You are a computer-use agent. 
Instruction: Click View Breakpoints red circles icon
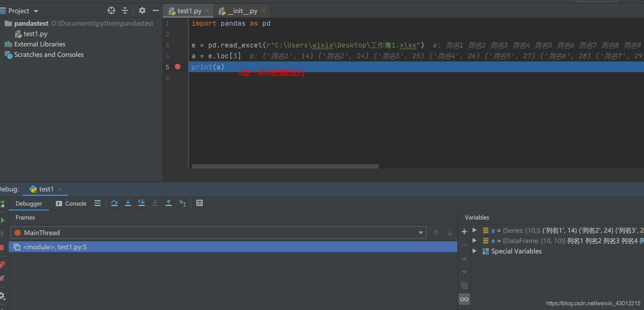2,265
